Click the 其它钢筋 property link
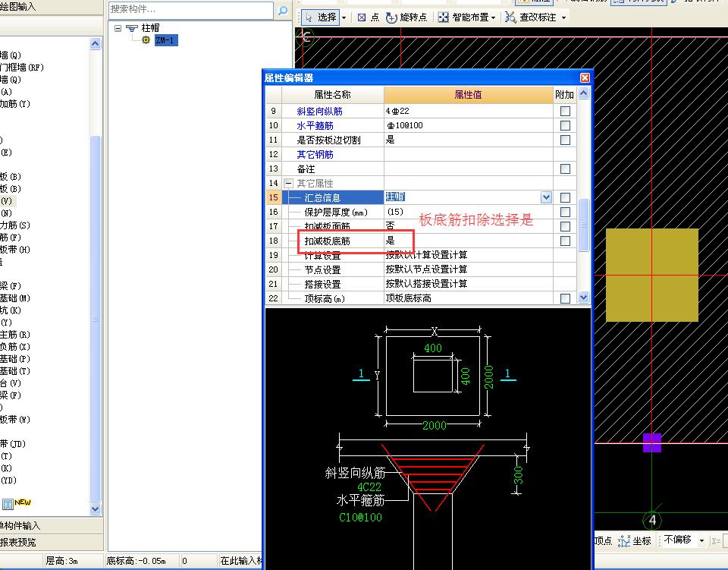The width and height of the screenshot is (728, 570). (x=315, y=154)
